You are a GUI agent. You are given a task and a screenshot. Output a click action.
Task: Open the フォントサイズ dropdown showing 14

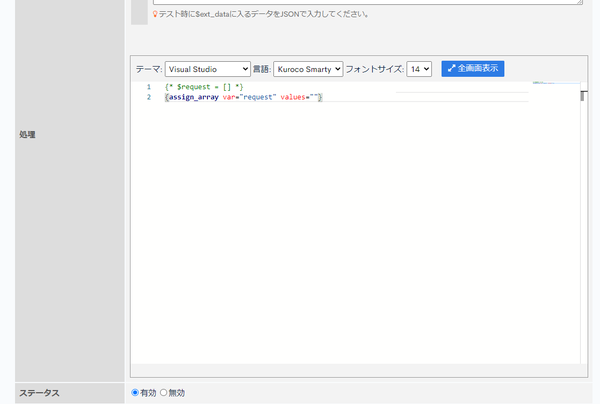pos(419,69)
